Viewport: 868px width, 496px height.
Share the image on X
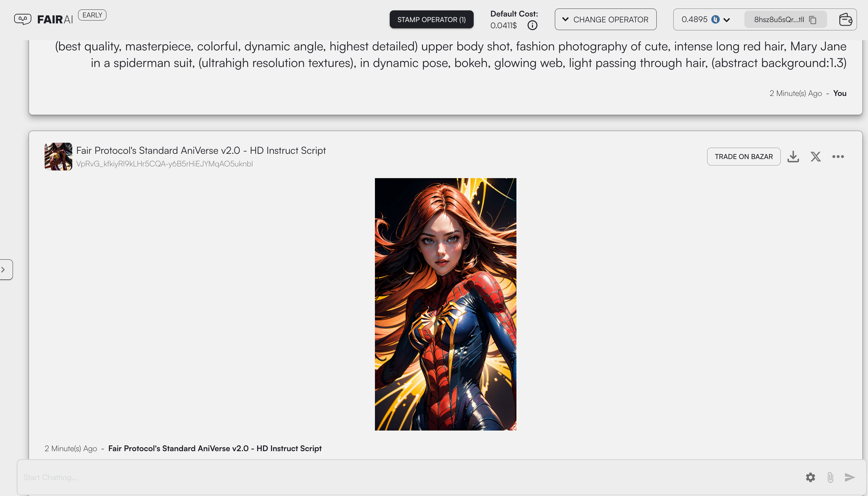816,157
